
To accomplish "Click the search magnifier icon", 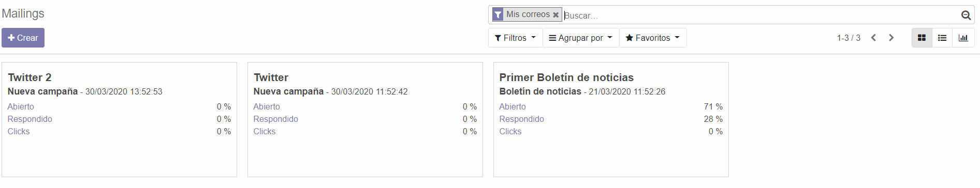I will point(966,15).
